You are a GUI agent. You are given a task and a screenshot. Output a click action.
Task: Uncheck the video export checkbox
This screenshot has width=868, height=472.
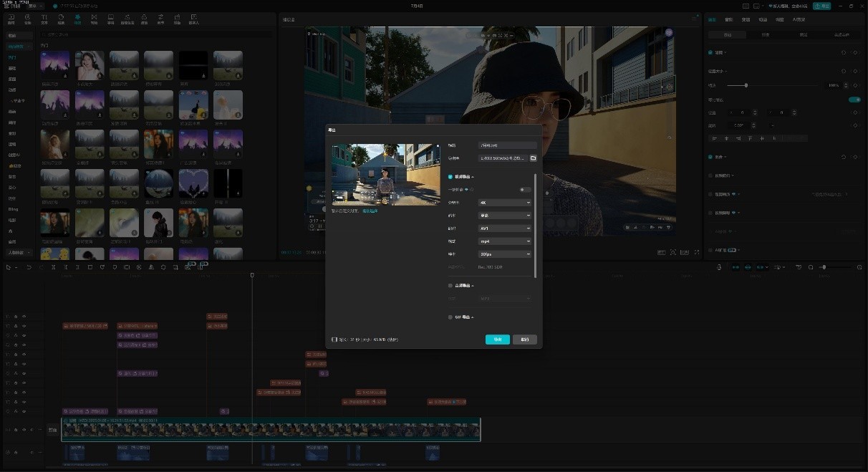tap(450, 176)
